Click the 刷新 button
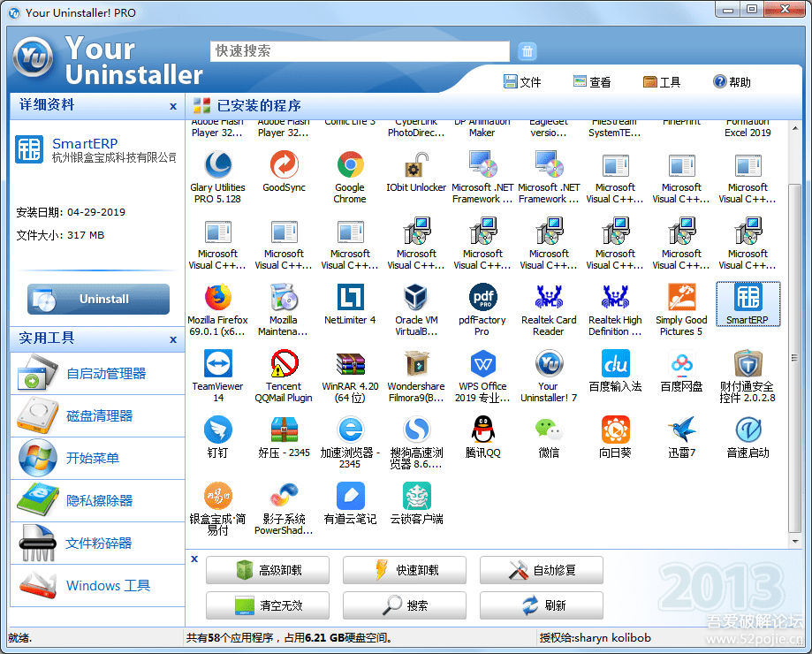The image size is (812, 654). pyautogui.click(x=541, y=605)
